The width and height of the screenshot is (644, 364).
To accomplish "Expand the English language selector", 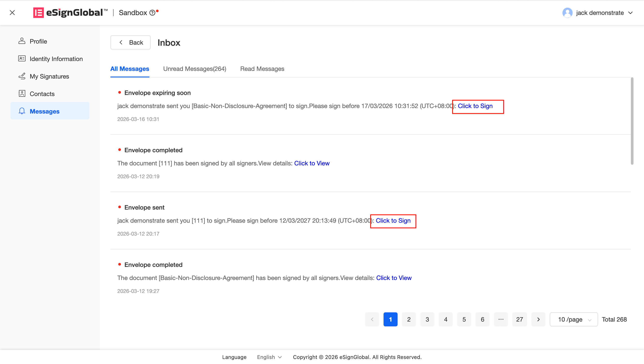I will (269, 357).
